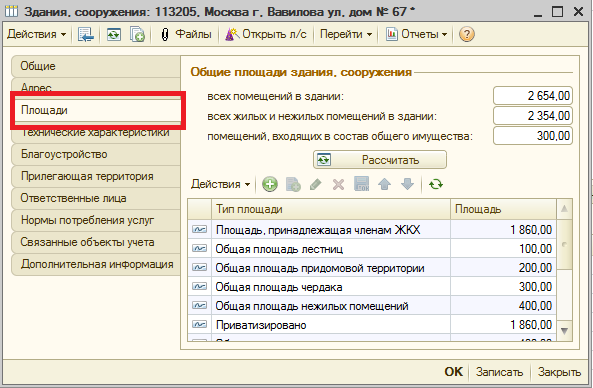Screen dimensions: 593x388
Task: Switch to the Адрес tab
Action: click(x=96, y=85)
